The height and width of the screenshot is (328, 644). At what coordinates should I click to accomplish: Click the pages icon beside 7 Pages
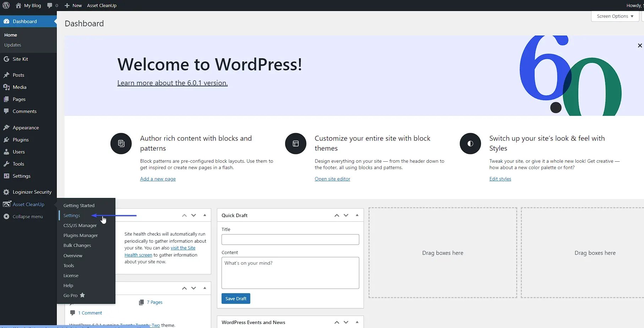[x=141, y=302]
